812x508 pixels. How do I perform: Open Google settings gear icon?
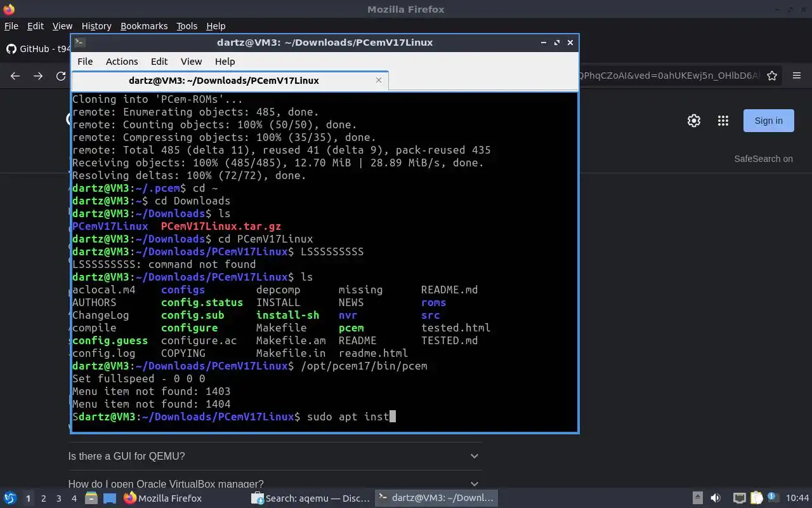(694, 121)
